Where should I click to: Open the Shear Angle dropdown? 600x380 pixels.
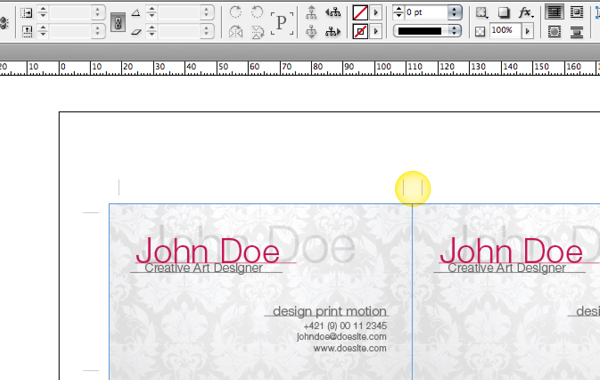(x=207, y=31)
